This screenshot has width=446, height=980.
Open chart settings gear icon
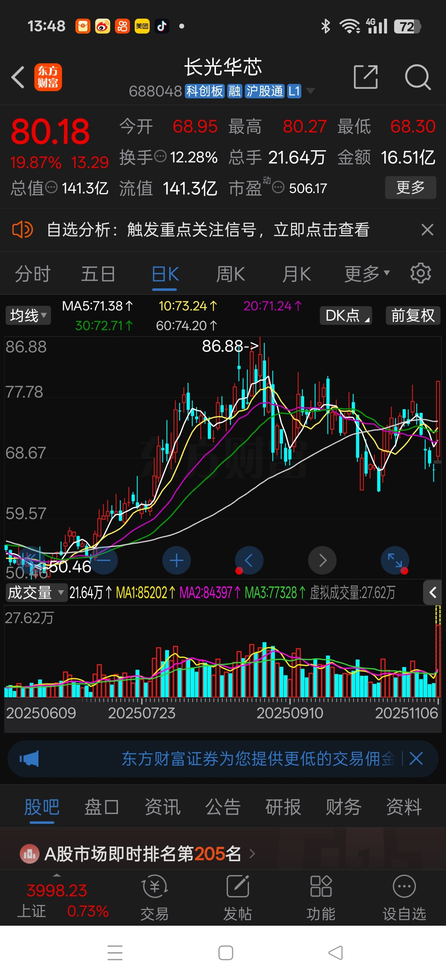pos(421,273)
